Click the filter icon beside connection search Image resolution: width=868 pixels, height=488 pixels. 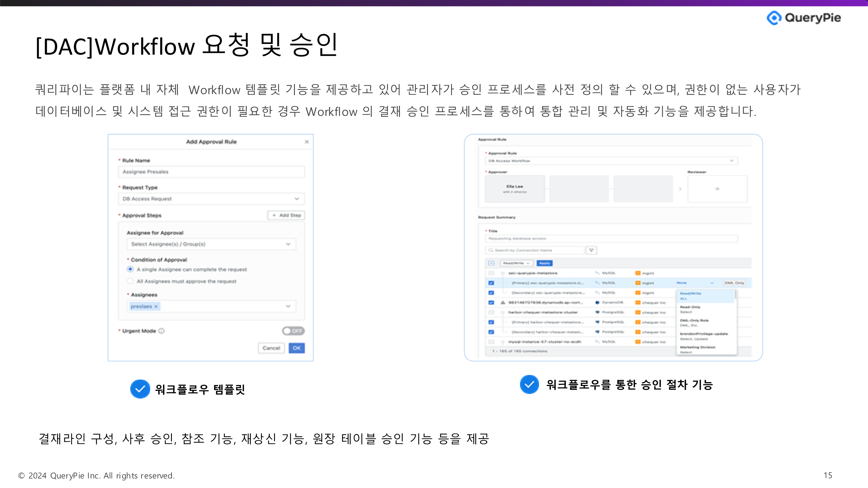[591, 250]
